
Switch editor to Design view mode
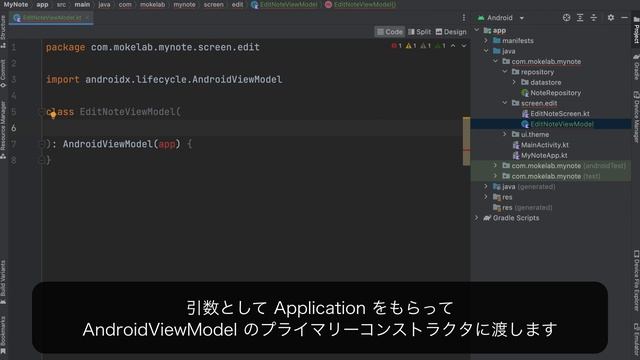point(451,32)
